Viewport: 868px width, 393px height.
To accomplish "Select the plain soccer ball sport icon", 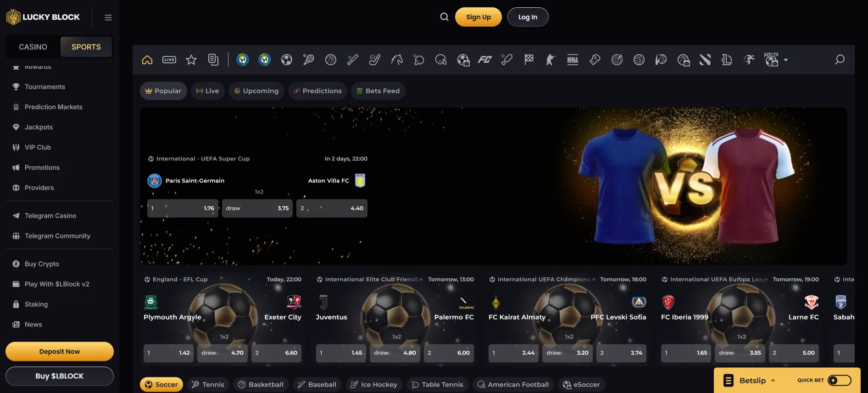I will point(287,60).
